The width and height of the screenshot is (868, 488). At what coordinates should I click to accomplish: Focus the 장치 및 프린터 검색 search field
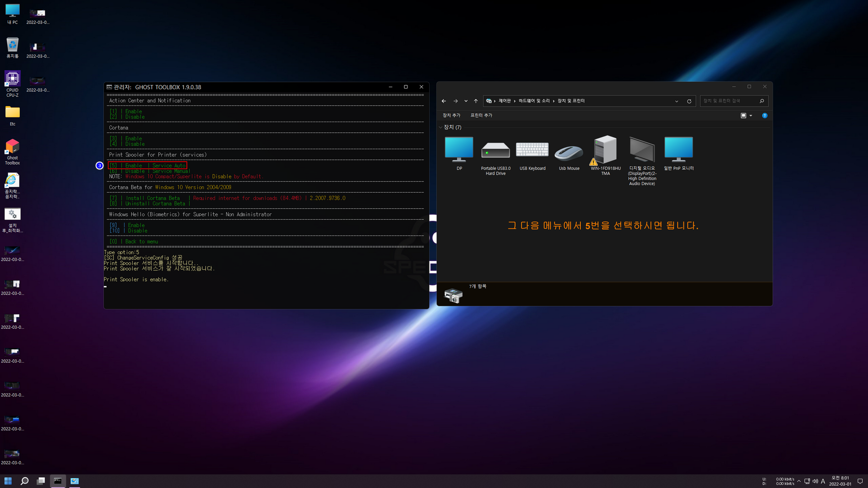[x=729, y=101]
